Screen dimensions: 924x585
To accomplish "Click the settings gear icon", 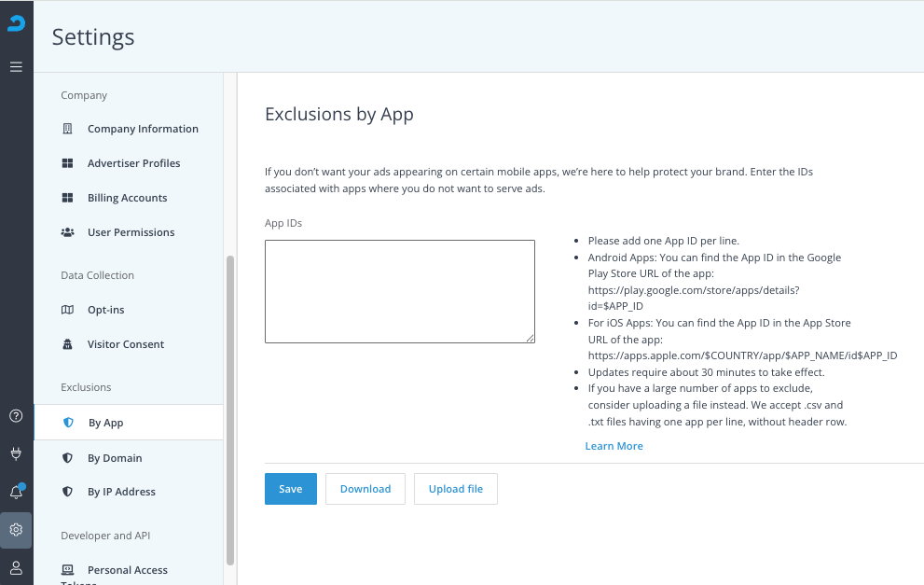I will [x=16, y=530].
